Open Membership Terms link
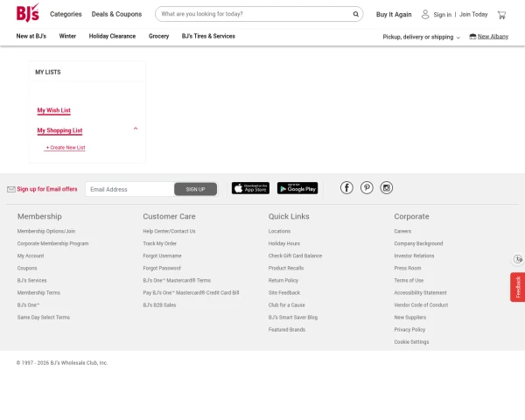Screen dimensions: 525x420 click(38, 293)
